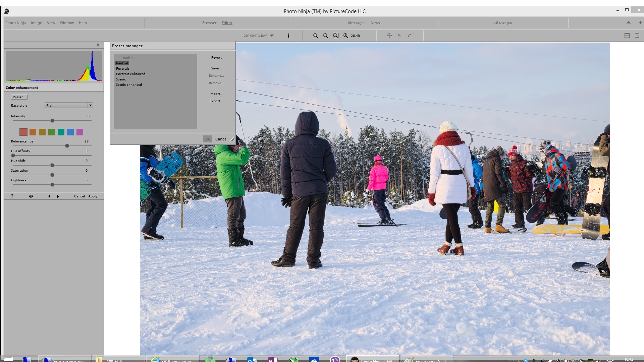Click the Reference hue slider handle
The height and width of the screenshot is (362, 644).
click(x=67, y=146)
